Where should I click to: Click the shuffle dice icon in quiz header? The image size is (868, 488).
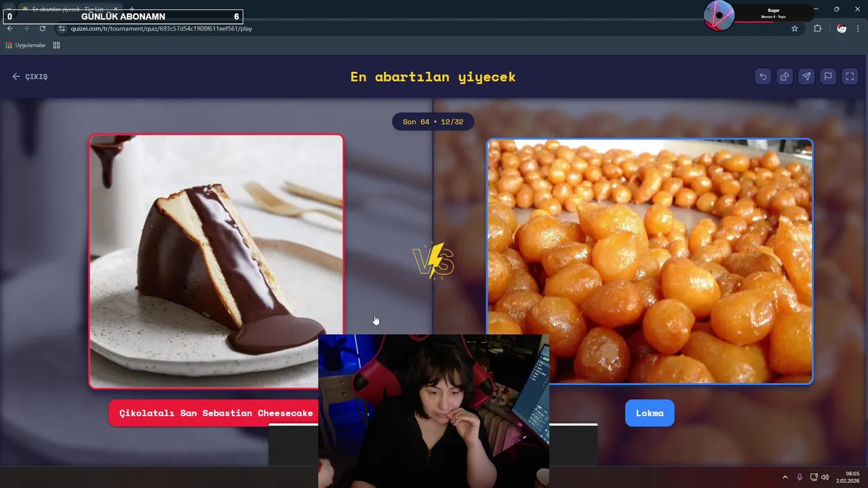785,77
